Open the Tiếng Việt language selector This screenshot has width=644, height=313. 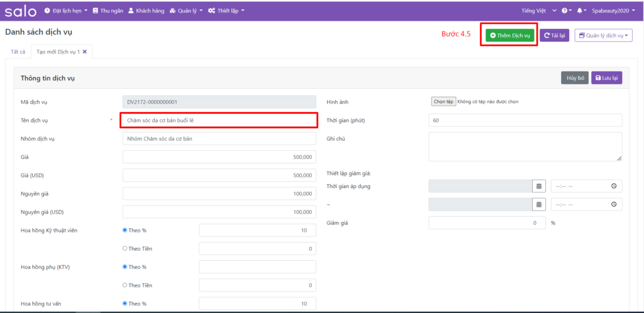539,11
